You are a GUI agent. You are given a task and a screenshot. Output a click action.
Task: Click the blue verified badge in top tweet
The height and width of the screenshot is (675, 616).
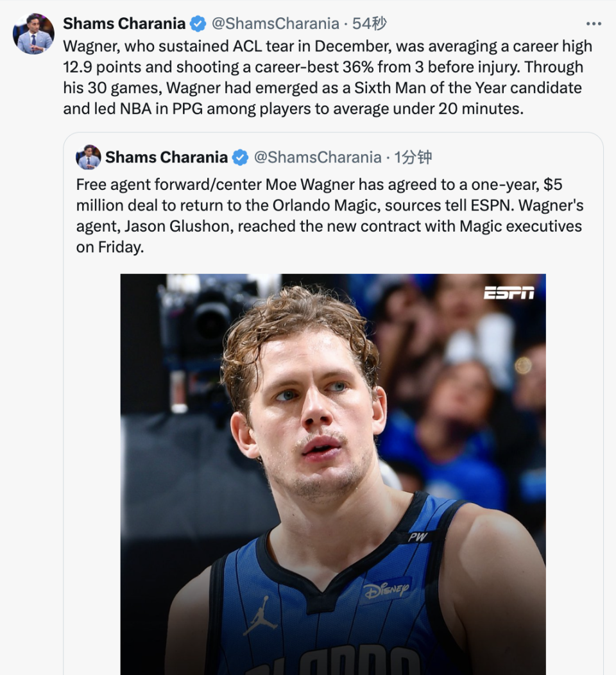tap(198, 24)
